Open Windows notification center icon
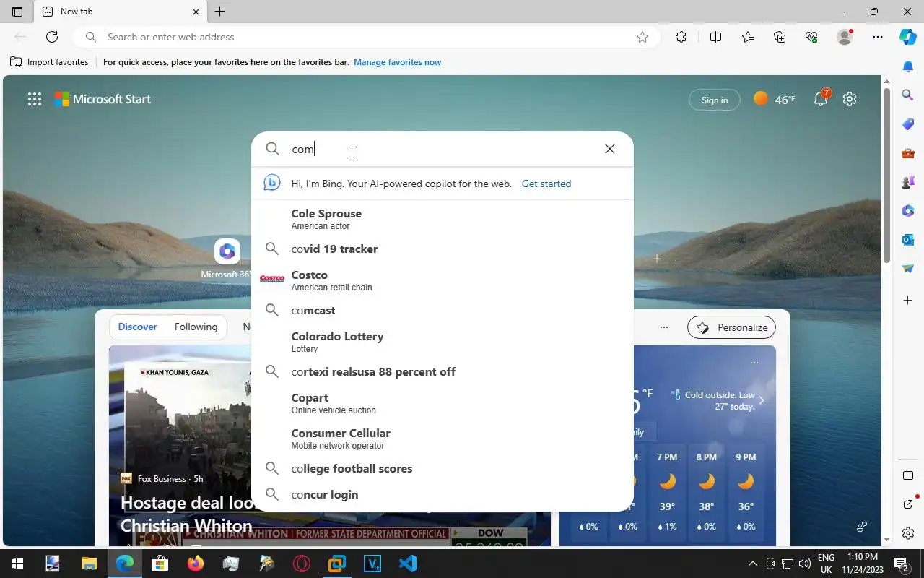This screenshot has width=924, height=578. coord(902,564)
